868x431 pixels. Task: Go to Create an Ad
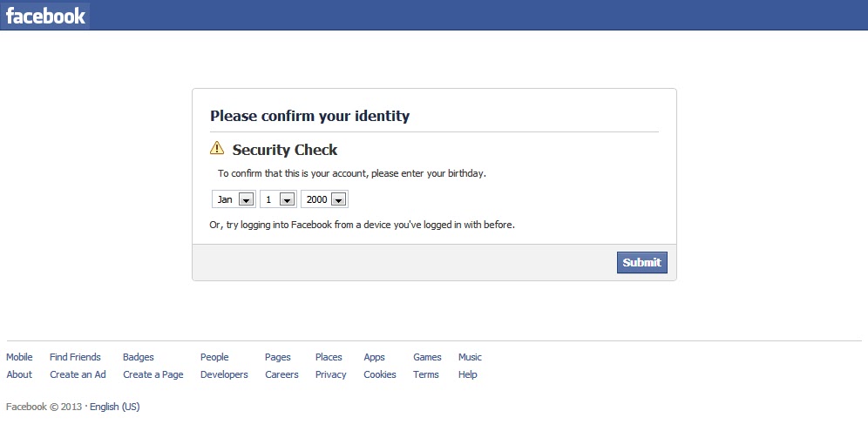coord(78,374)
